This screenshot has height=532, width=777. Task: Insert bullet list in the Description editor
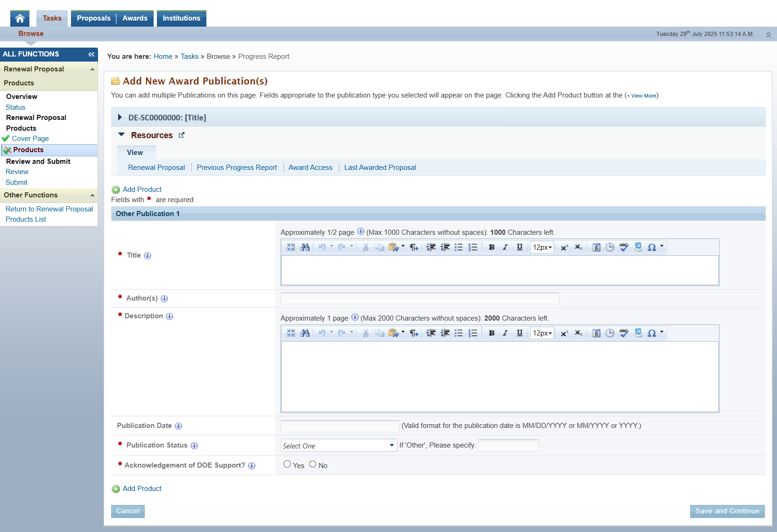[x=459, y=333]
